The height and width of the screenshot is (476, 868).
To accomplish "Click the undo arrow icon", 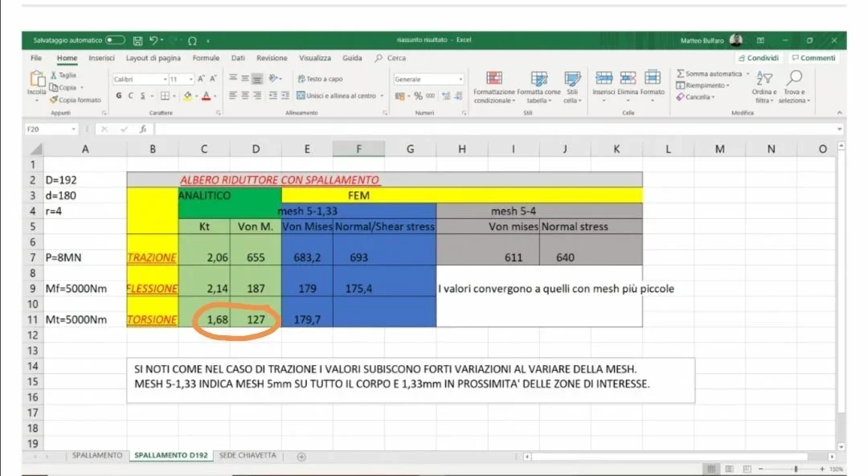I will click(154, 40).
